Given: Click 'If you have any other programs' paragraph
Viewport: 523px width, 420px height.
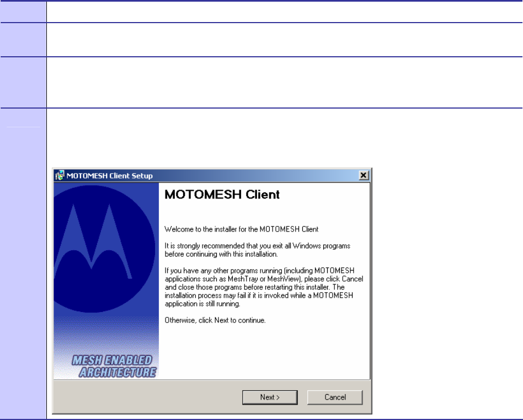Looking at the screenshot, I should click(x=264, y=287).
